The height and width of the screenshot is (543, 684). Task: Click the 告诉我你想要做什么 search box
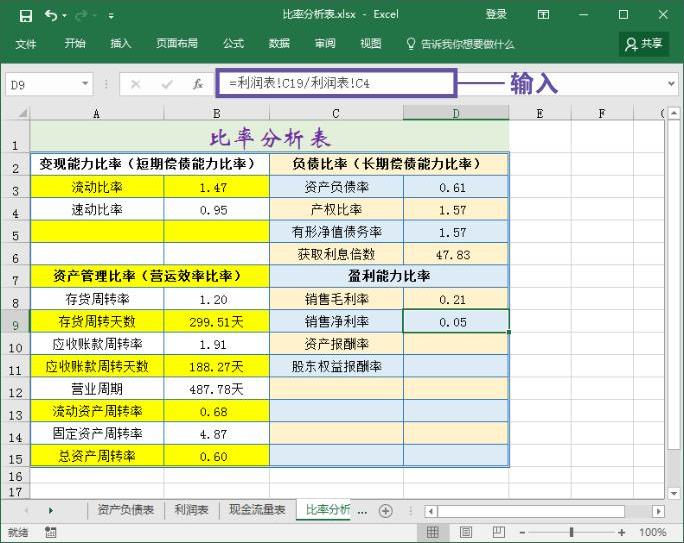pyautogui.click(x=460, y=44)
